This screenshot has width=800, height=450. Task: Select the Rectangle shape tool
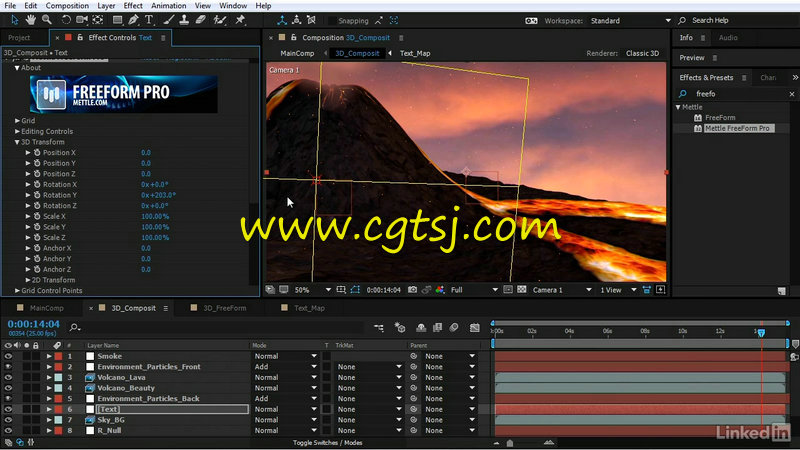click(x=117, y=20)
